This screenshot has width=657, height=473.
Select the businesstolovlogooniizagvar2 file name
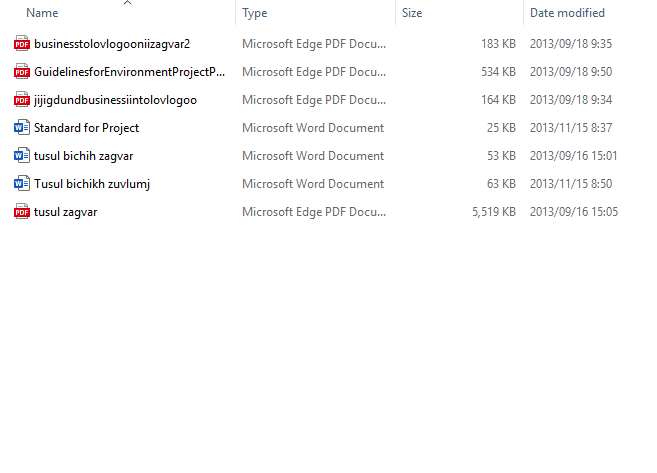(x=111, y=44)
